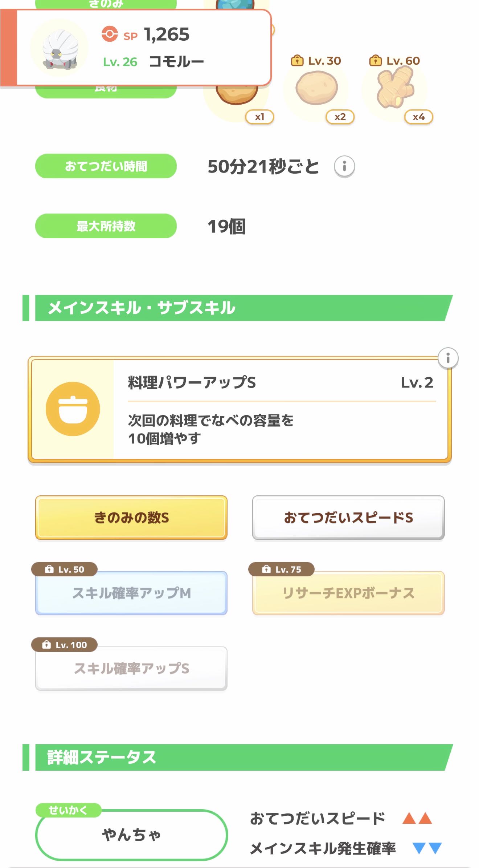Tap the Lv. 30 locked potato ingredient

[317, 88]
